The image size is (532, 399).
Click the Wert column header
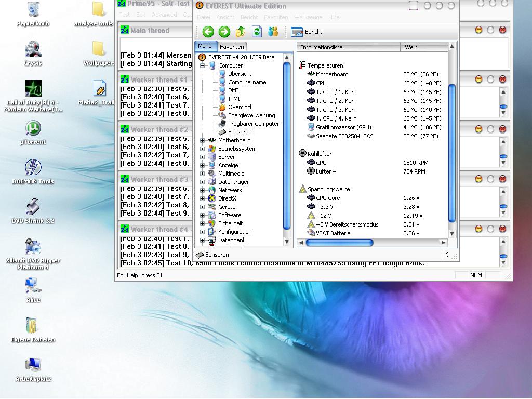424,47
